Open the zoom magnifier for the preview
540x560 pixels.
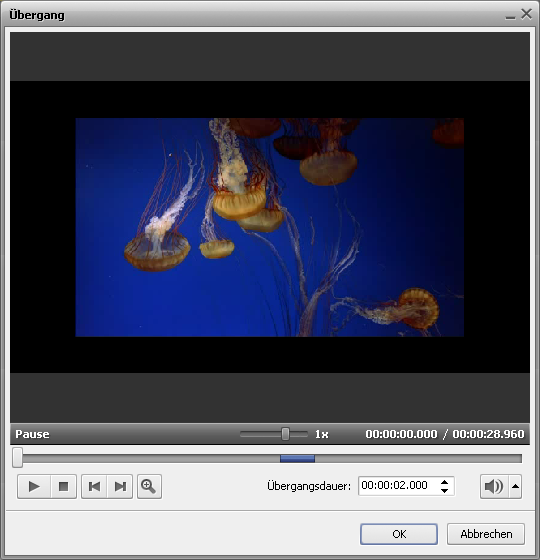[x=149, y=486]
